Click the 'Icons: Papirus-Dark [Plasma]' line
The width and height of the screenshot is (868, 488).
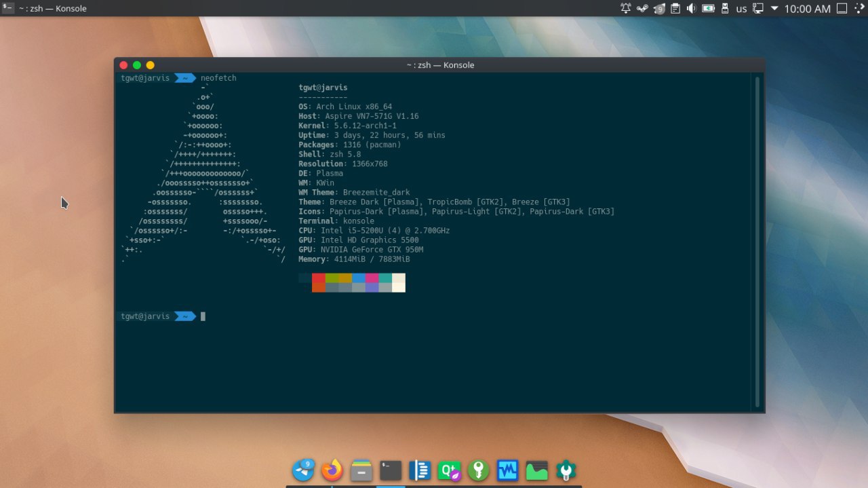(456, 211)
